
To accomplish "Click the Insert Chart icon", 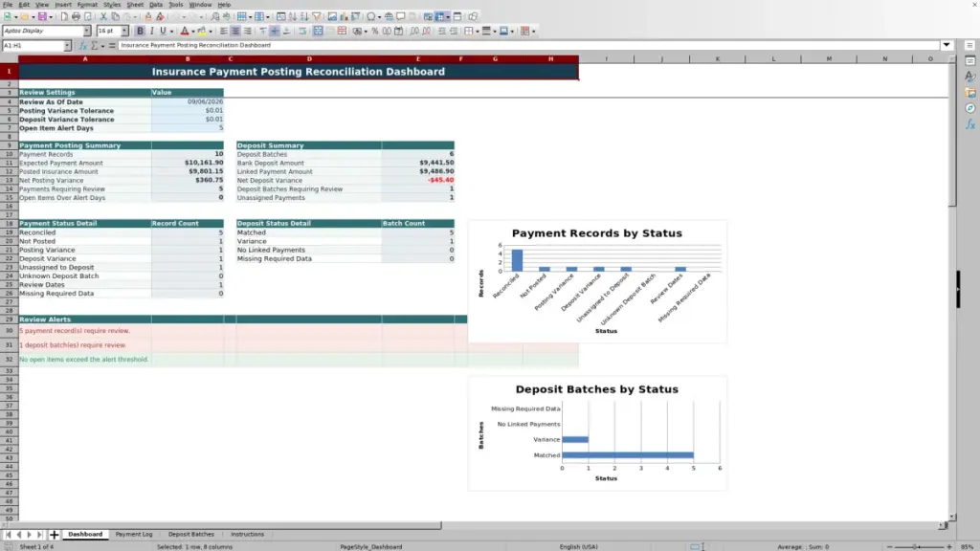I will (344, 17).
